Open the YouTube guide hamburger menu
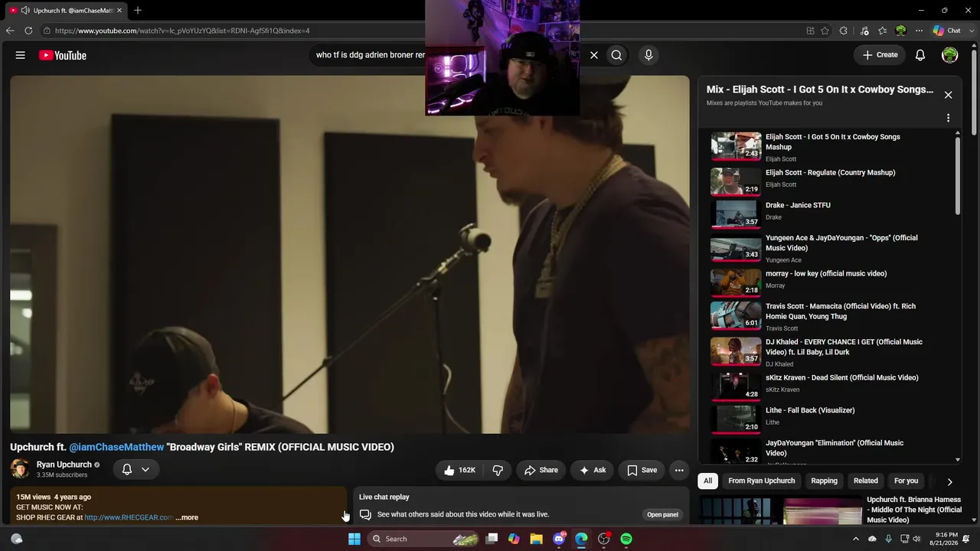This screenshot has width=980, height=551. coord(21,55)
